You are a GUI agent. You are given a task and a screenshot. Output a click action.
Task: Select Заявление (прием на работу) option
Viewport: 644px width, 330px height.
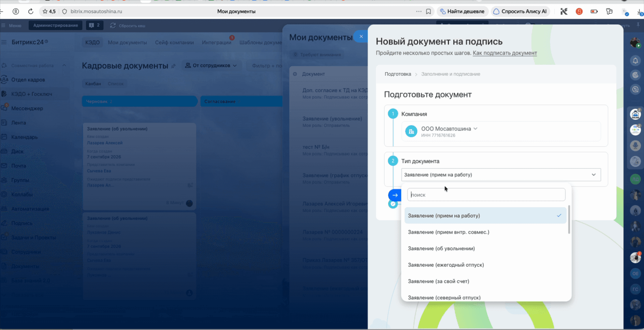point(485,216)
